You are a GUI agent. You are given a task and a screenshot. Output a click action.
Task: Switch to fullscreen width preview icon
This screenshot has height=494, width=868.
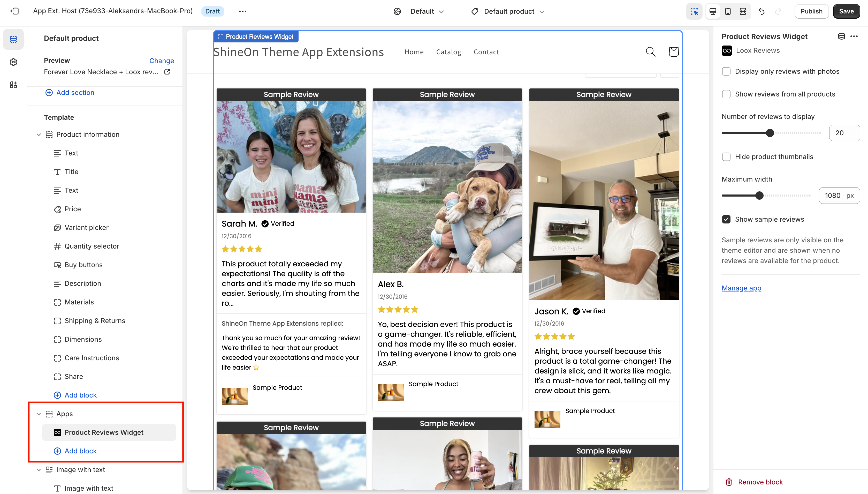(743, 11)
